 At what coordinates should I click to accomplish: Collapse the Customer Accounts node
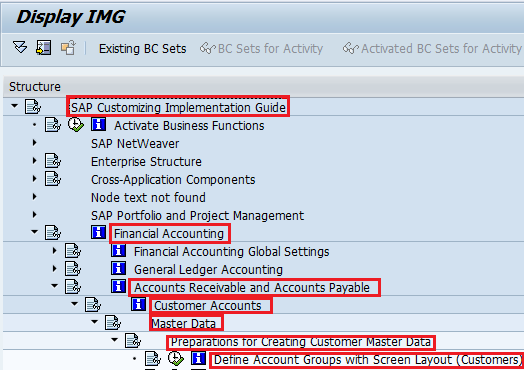pos(75,304)
